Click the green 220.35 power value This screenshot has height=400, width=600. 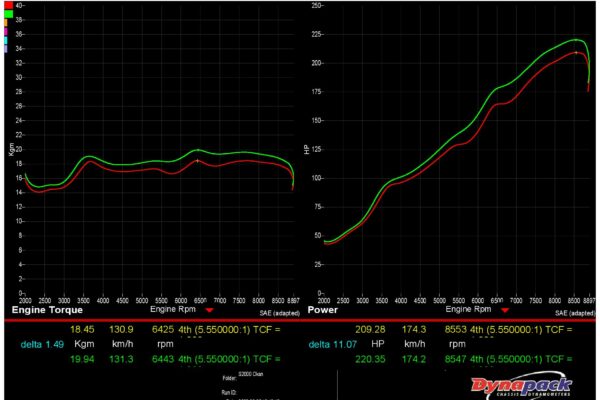pyautogui.click(x=370, y=359)
